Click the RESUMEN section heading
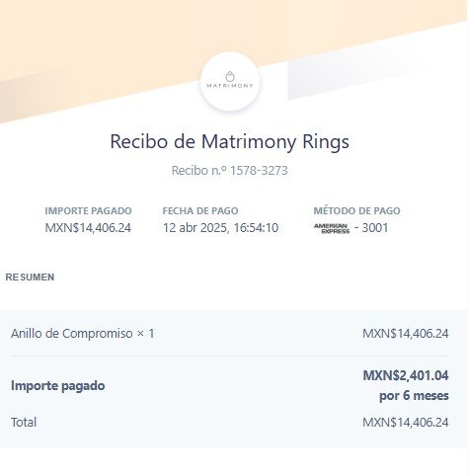Viewport: 469px width, 476px height. 30,278
